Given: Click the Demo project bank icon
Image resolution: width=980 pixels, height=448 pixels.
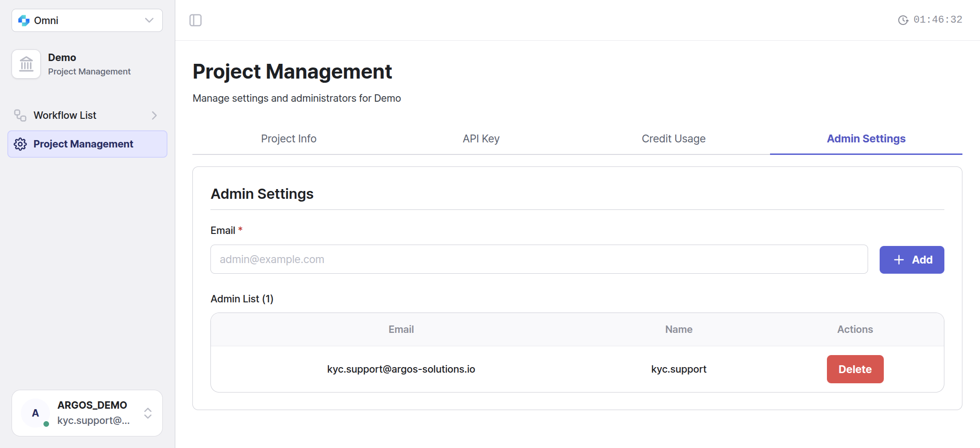Looking at the screenshot, I should pos(26,64).
